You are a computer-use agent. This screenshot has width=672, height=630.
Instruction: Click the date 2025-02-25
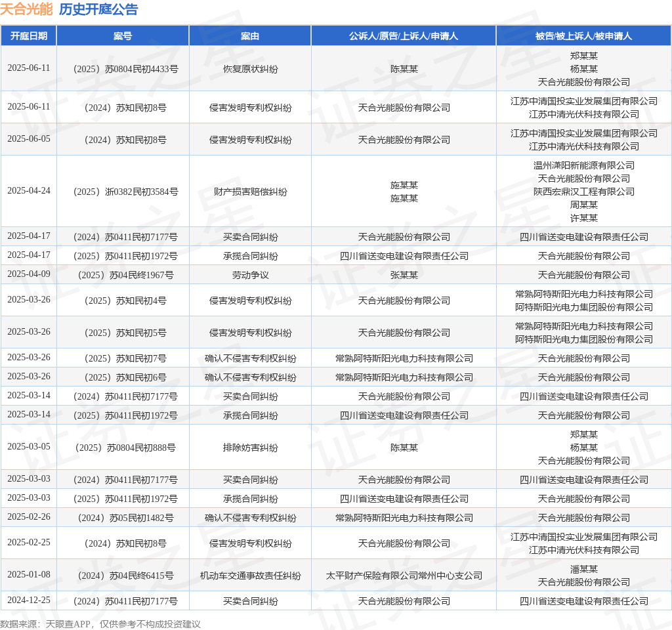click(x=29, y=543)
